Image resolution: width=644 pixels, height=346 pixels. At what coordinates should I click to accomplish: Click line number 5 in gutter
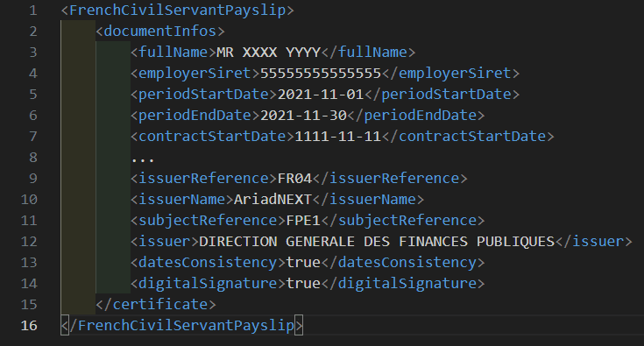click(33, 95)
